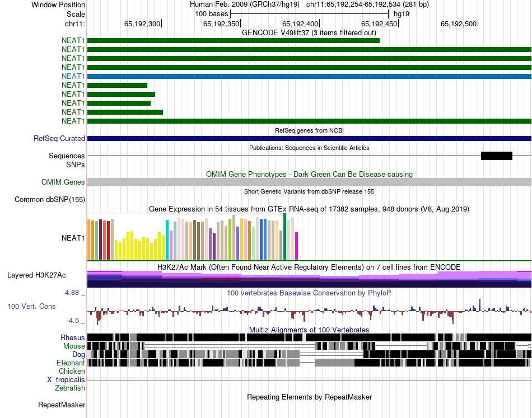Open 'Short Genetic Variants from dbSNP release 155' title
Screen dimensions: 532x418
pyautogui.click(x=309, y=191)
